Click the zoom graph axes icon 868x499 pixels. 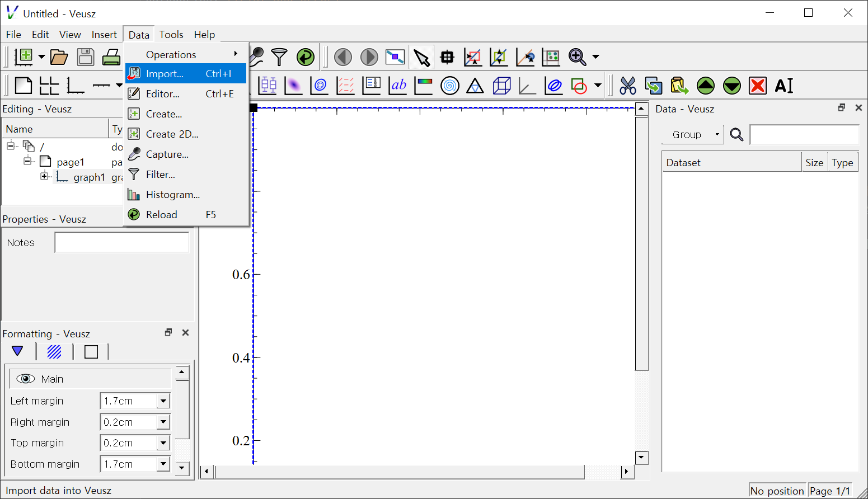[473, 57]
